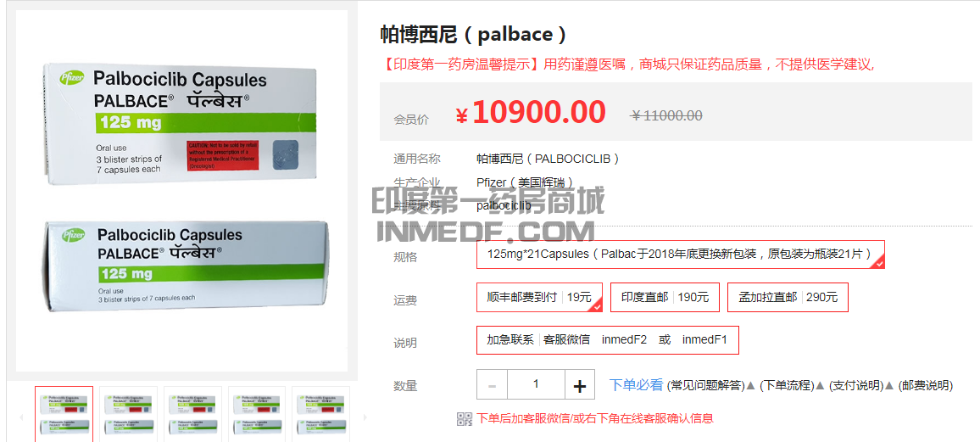Click the main Palbace product image

pos(181,191)
